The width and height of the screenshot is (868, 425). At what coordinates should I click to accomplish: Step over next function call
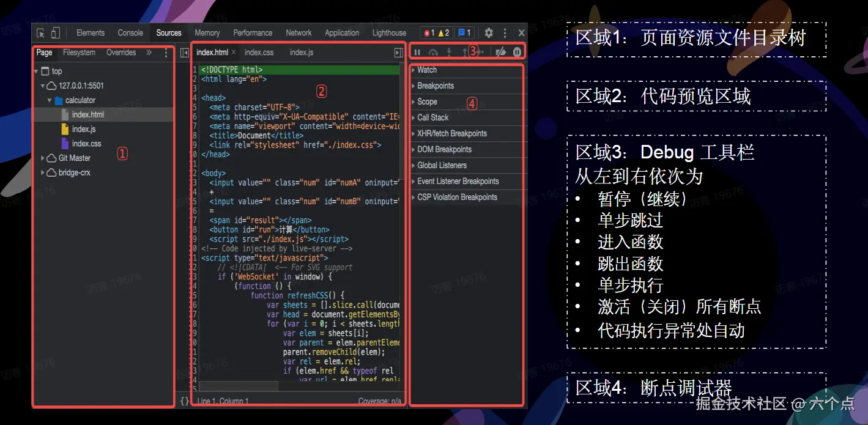[433, 53]
